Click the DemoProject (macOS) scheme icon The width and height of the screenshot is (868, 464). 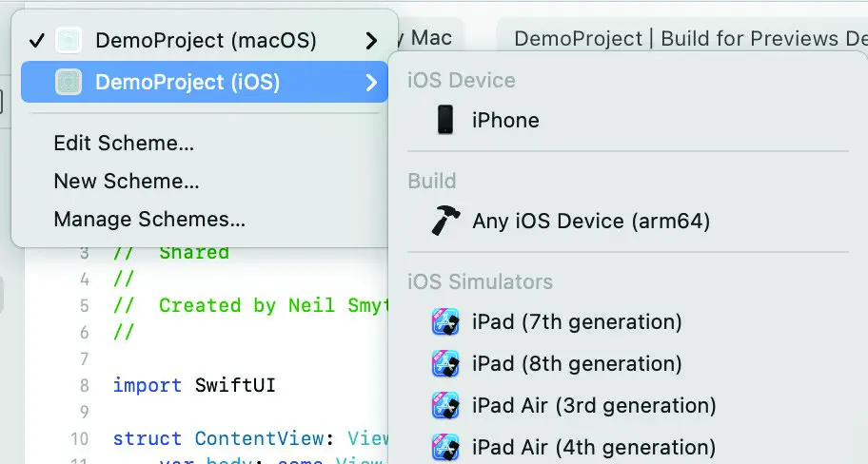pyautogui.click(x=69, y=40)
